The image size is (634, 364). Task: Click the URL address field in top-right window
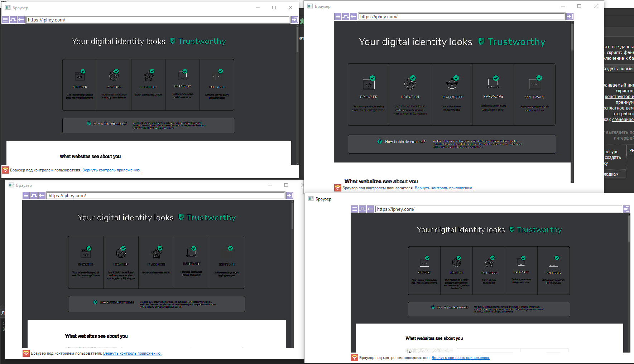click(461, 16)
